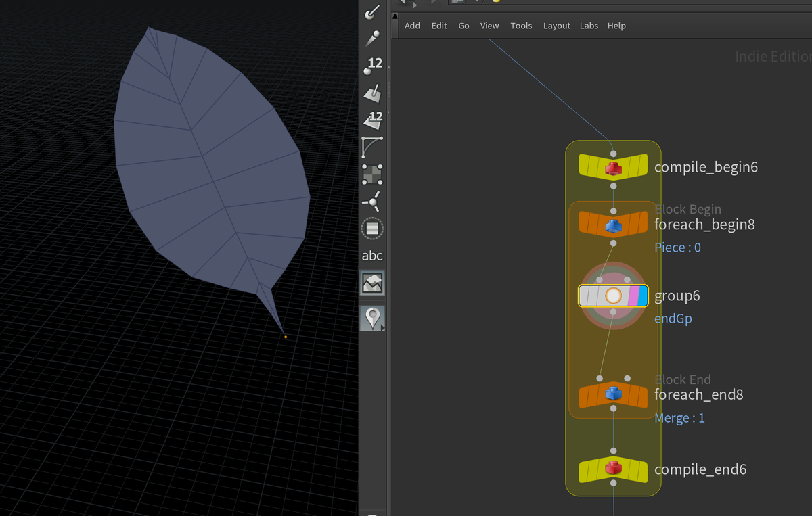Open the map-pin visualizer icon
Screen dimensions: 812x516
coord(372,318)
